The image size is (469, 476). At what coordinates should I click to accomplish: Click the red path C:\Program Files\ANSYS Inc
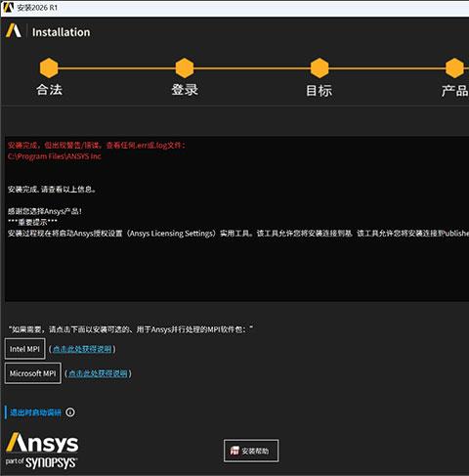pyautogui.click(x=55, y=156)
